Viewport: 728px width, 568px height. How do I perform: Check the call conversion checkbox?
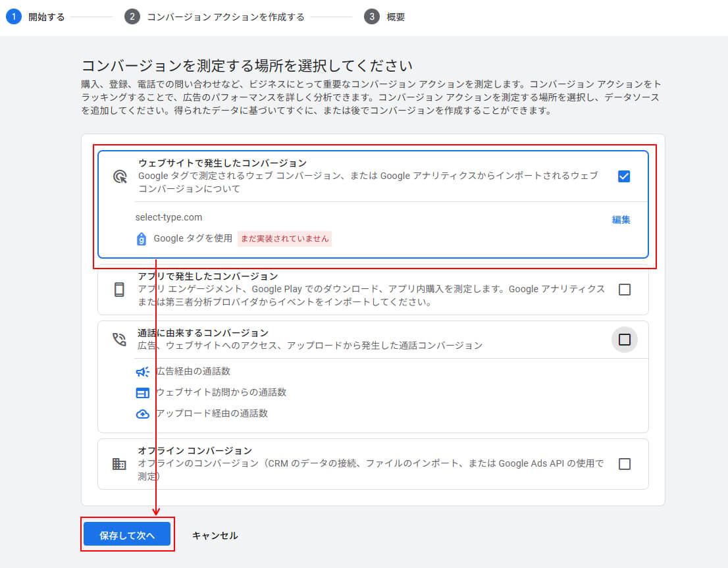[624, 340]
